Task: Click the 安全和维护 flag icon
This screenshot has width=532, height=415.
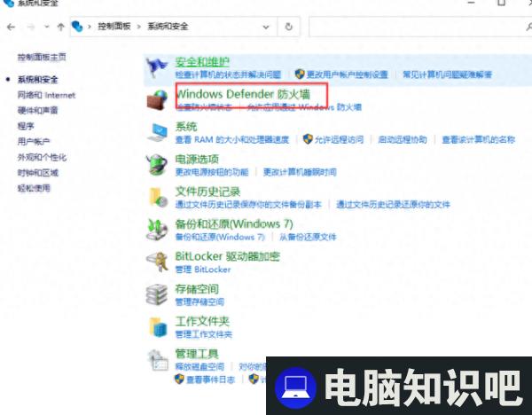Action: point(156,68)
